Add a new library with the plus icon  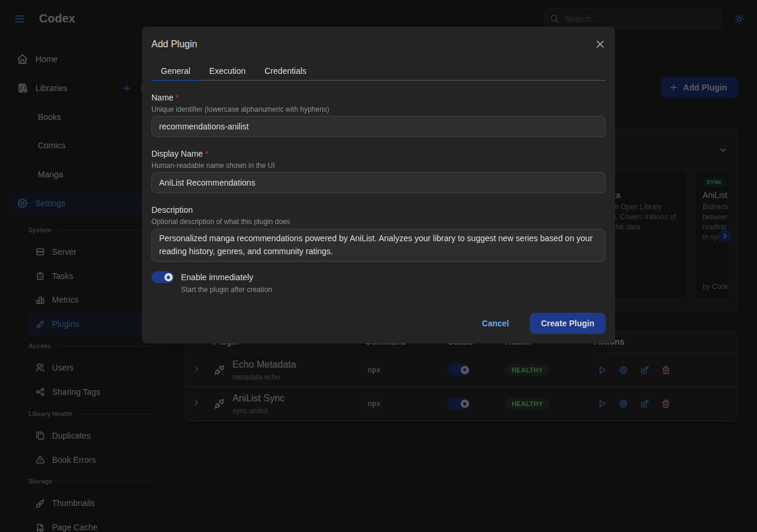click(x=126, y=87)
